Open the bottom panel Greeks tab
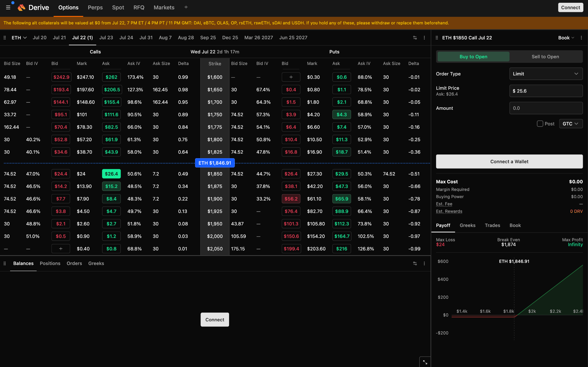The height and width of the screenshot is (367, 588). [x=96, y=263]
